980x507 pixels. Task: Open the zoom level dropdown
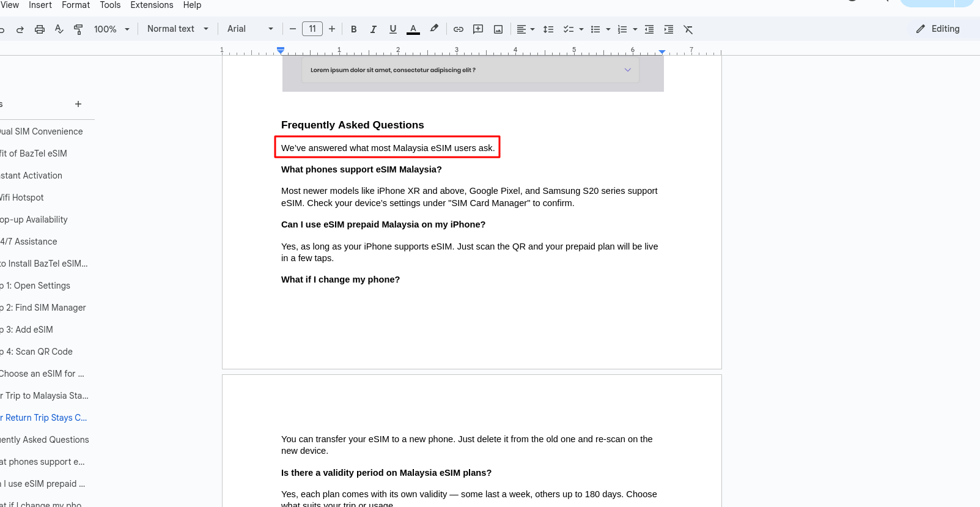pyautogui.click(x=111, y=29)
